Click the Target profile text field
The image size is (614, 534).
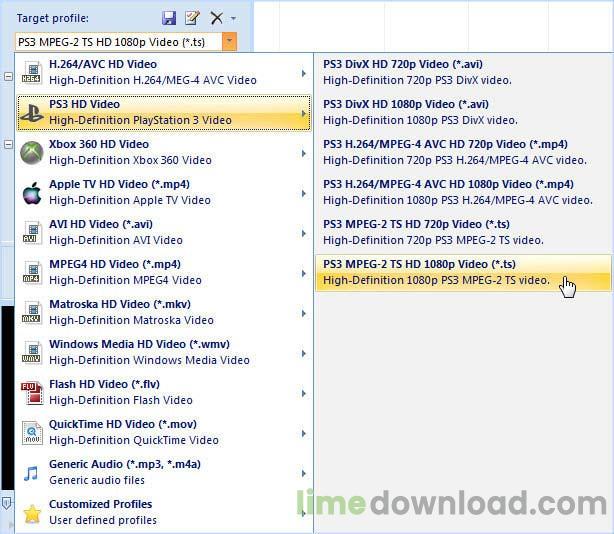pos(119,42)
